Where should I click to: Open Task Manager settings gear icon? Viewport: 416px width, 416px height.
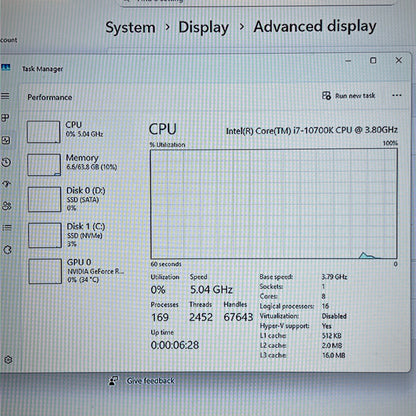coord(8,360)
